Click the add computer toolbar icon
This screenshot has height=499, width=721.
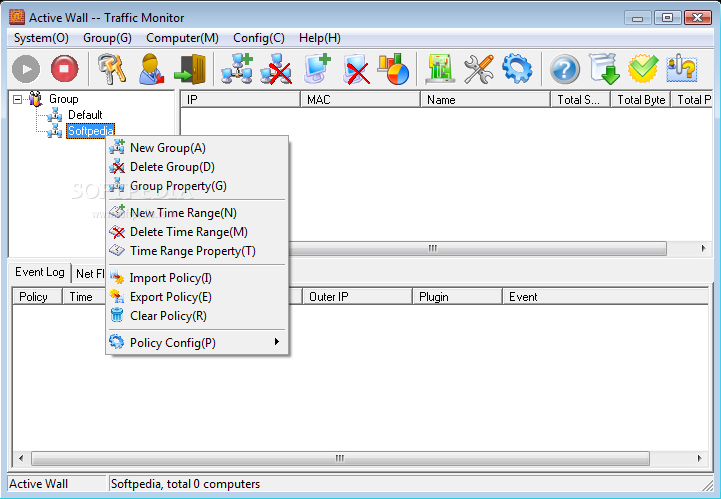(317, 69)
